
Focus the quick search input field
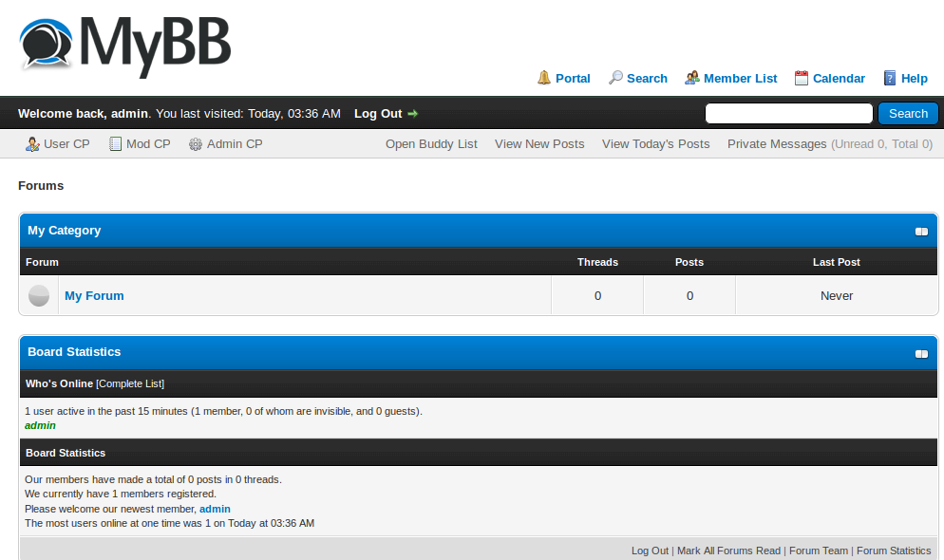[788, 113]
